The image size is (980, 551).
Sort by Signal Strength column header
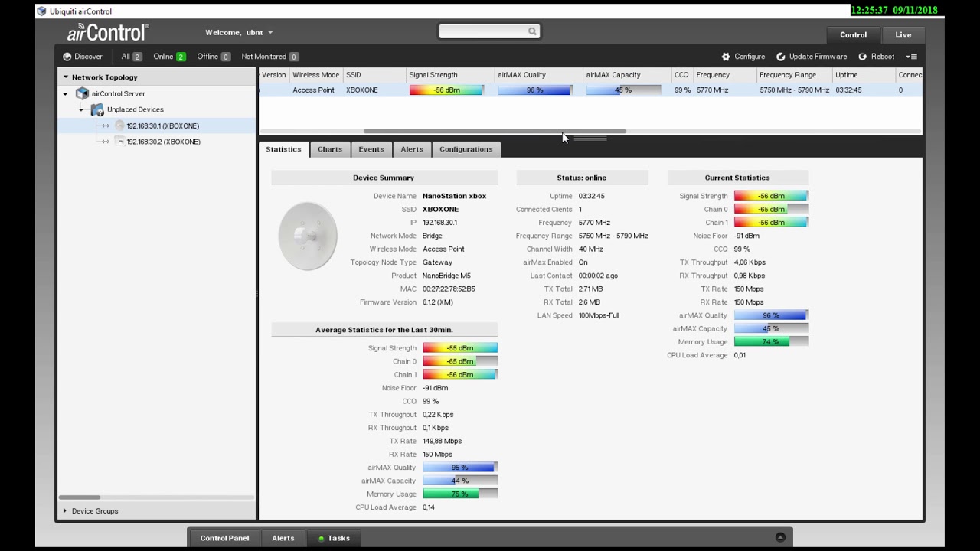click(x=450, y=75)
